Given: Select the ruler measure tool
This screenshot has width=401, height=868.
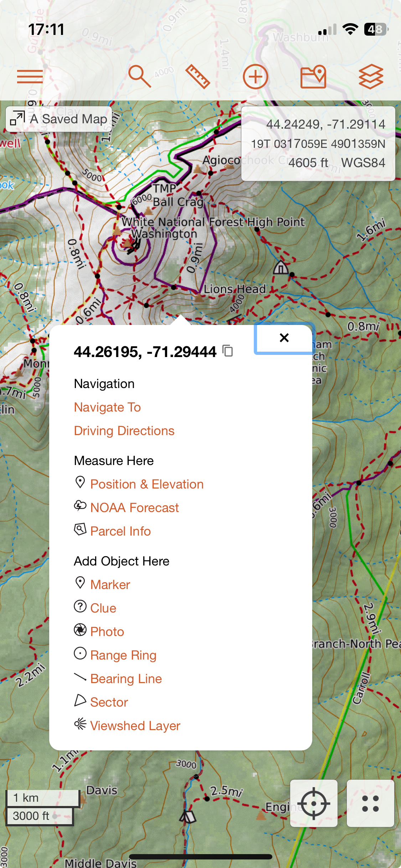Looking at the screenshot, I should click(x=197, y=77).
